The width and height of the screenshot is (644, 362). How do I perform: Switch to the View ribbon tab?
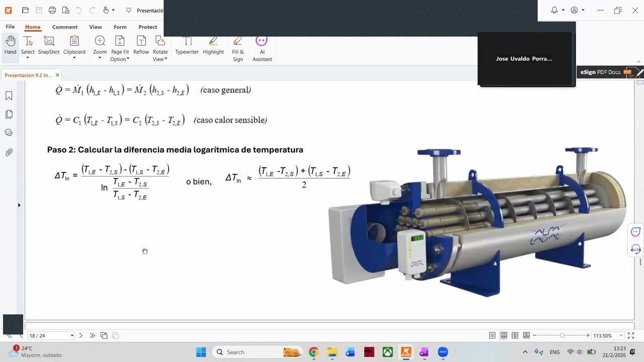tap(96, 27)
